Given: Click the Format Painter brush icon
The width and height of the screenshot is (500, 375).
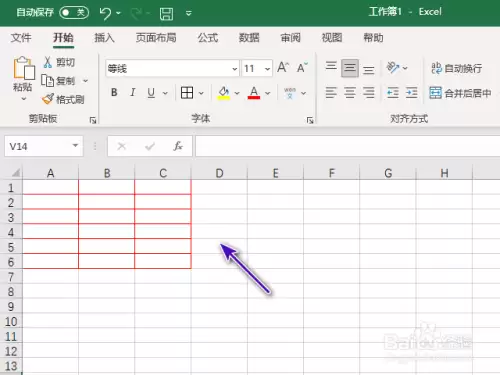Looking at the screenshot, I should click(x=48, y=99).
